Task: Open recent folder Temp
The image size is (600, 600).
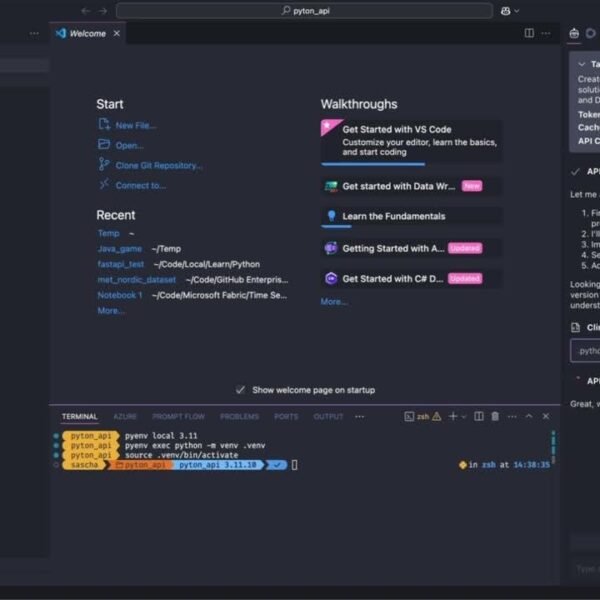Action: [x=109, y=233]
